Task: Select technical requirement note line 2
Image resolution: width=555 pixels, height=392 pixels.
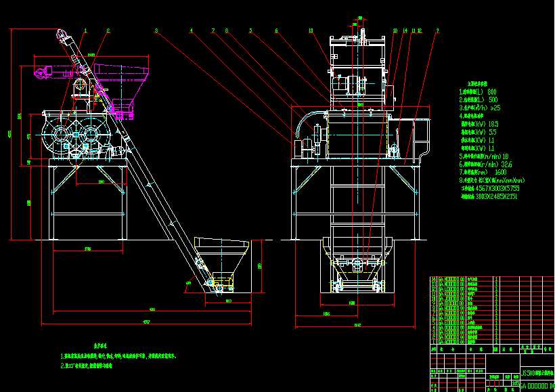Action: click(x=87, y=366)
